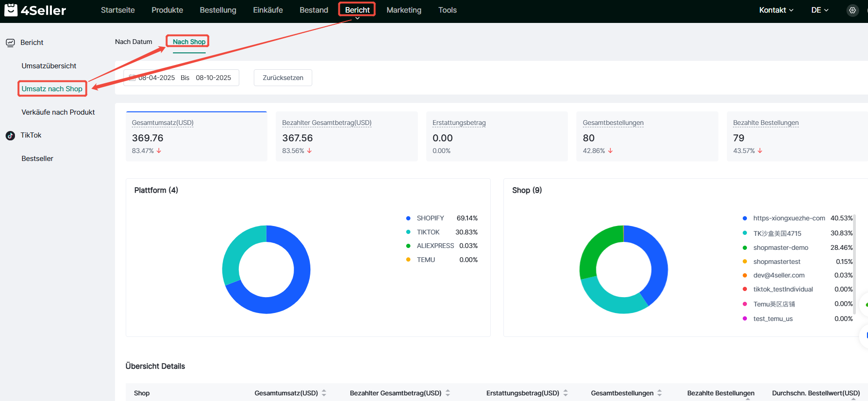Image resolution: width=868 pixels, height=401 pixels.
Task: Sort by Erstattungsbetrag(USD) column arrows
Action: click(x=566, y=393)
